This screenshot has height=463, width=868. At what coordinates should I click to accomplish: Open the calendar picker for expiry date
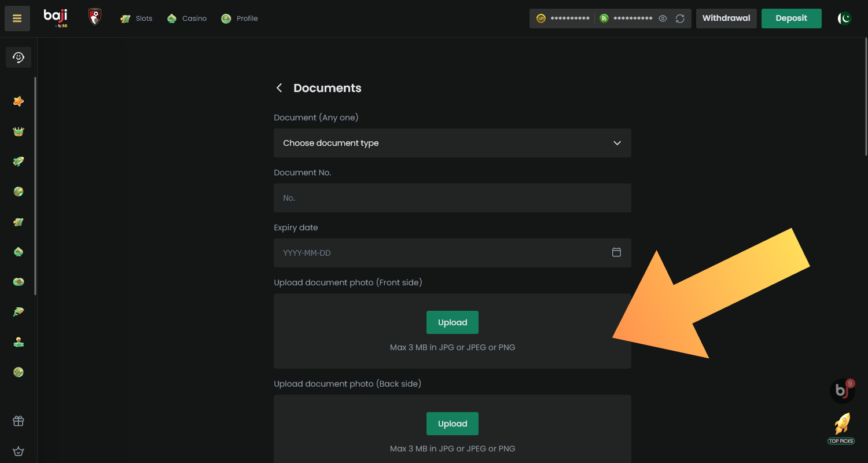click(x=616, y=252)
